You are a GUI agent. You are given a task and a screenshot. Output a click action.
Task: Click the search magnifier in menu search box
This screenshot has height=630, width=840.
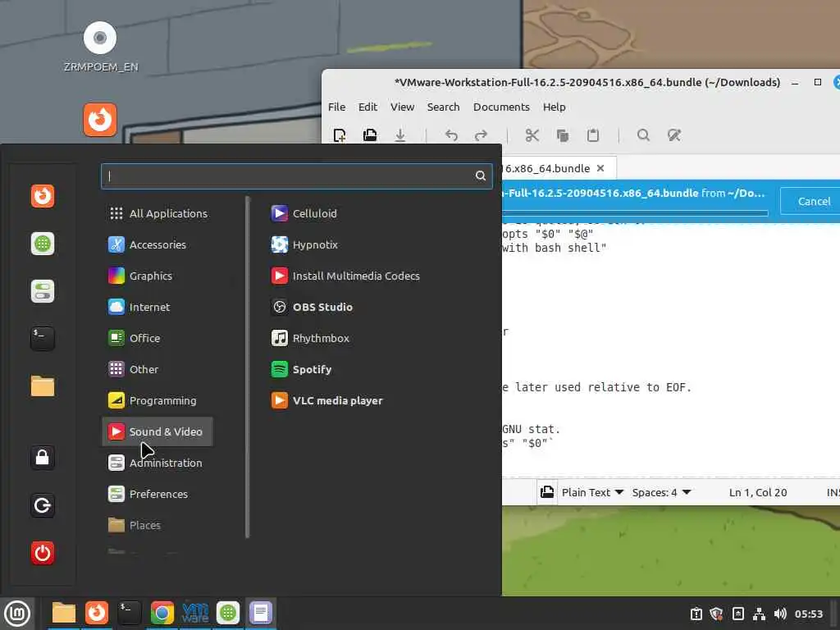tap(481, 176)
